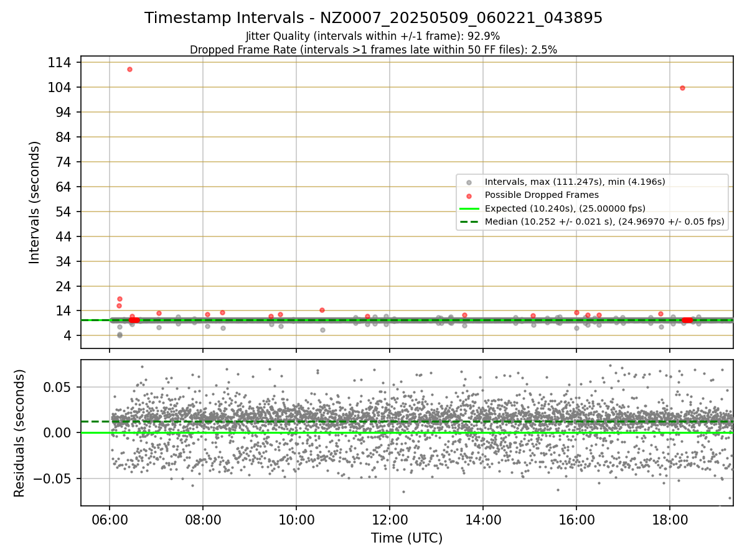Viewport: 747px width, 560px height.
Task: Click the Time (UTC) x-axis label
Action: pos(406,538)
